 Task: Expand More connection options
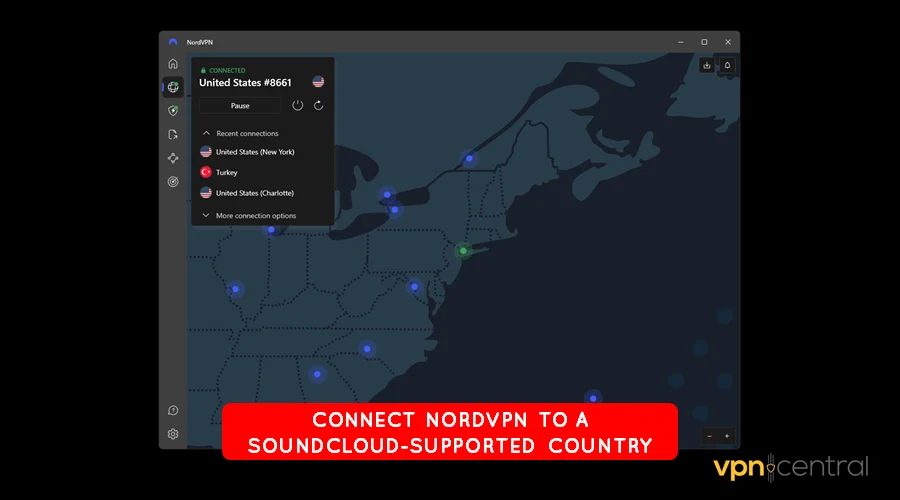tap(255, 215)
